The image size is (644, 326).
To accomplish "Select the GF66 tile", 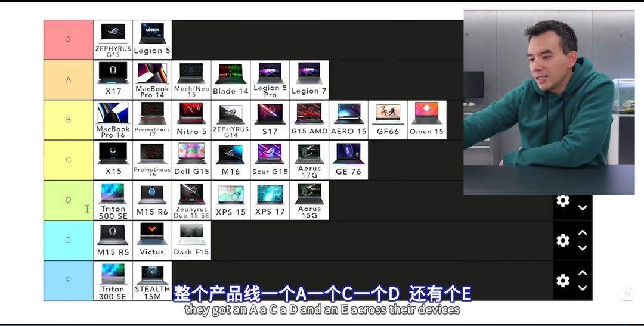I will coord(388,120).
